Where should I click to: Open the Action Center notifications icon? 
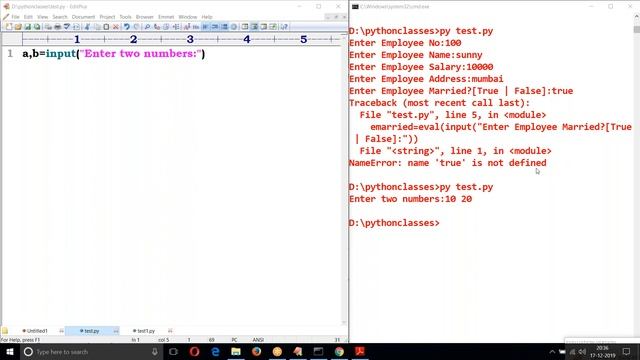click(x=627, y=352)
